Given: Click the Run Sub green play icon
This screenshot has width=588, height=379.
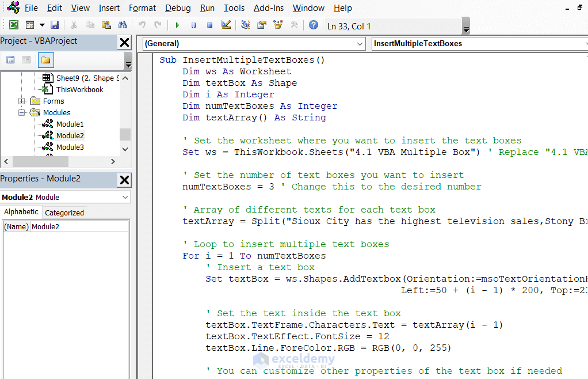Looking at the screenshot, I should (x=177, y=25).
